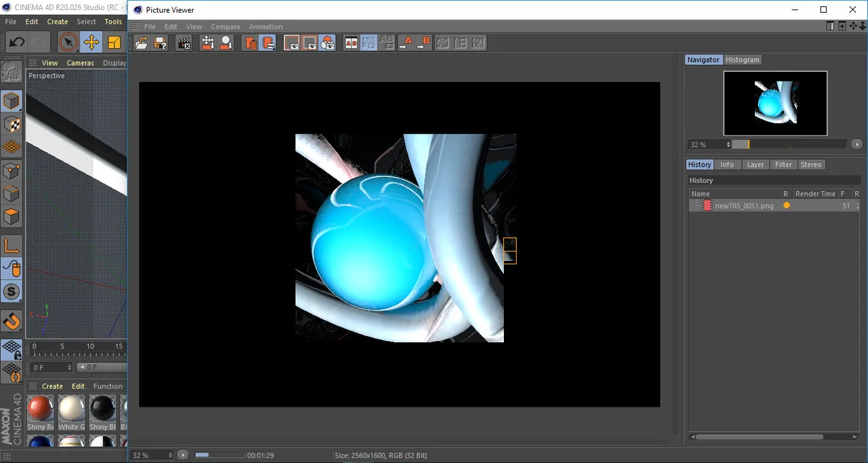
Task: Select the History tab
Action: [x=699, y=165]
